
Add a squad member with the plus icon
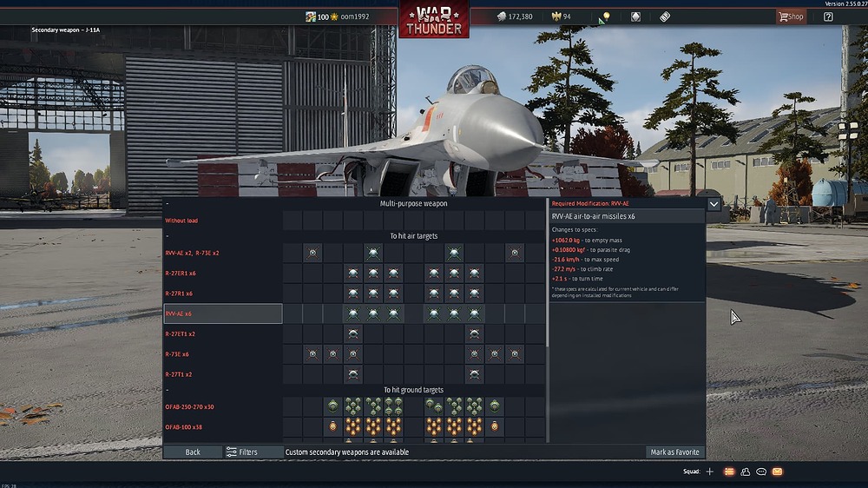coord(710,472)
